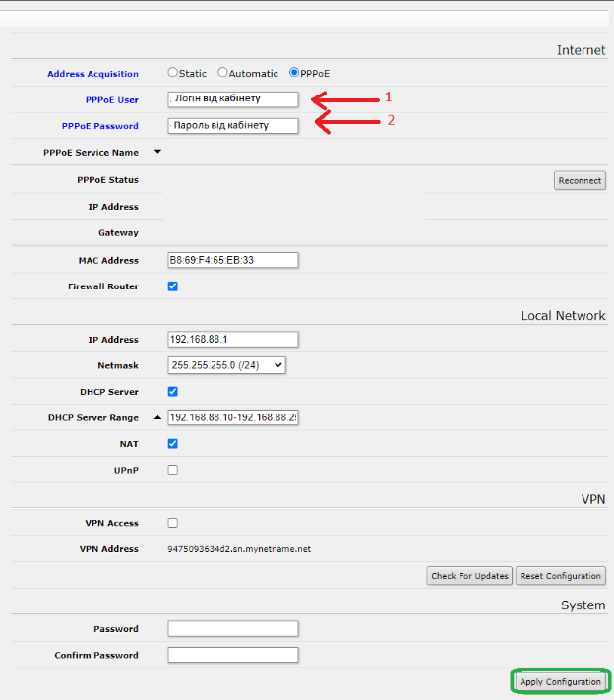Select the Automatic address acquisition option
This screenshot has width=614, height=700.
pos(222,73)
